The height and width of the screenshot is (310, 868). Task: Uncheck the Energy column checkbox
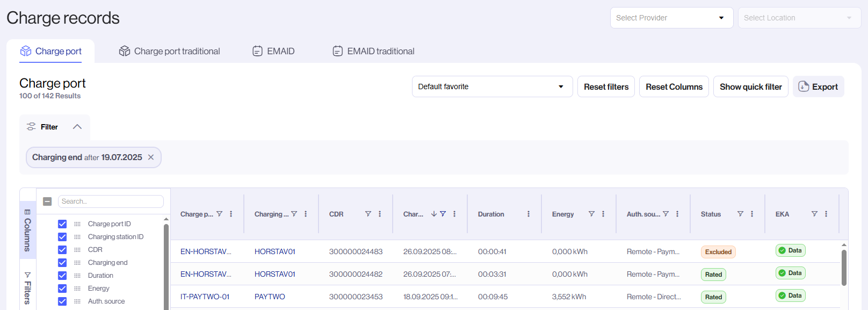pyautogui.click(x=62, y=289)
